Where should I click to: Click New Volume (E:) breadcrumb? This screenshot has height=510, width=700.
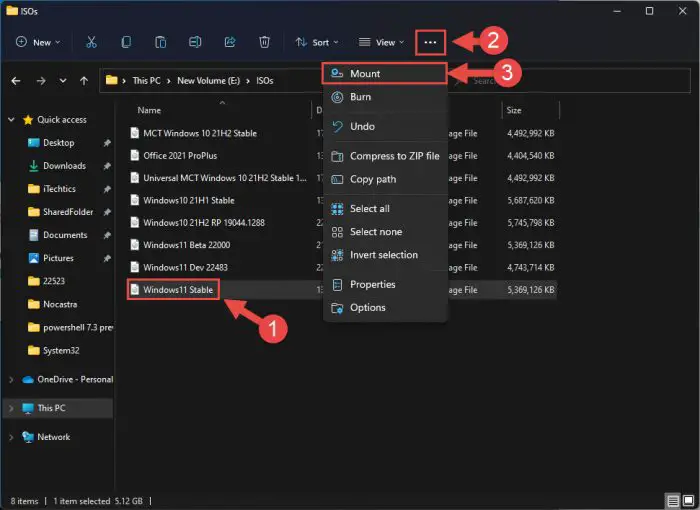coord(208,81)
